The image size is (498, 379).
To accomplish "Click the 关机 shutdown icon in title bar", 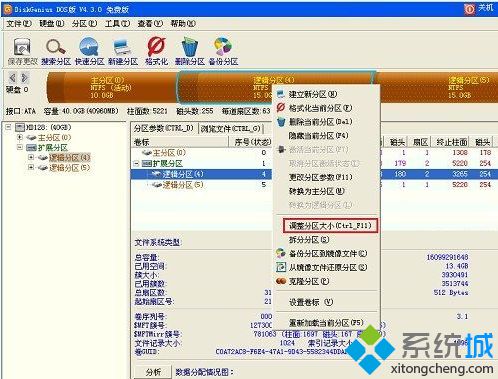I will [x=469, y=9].
